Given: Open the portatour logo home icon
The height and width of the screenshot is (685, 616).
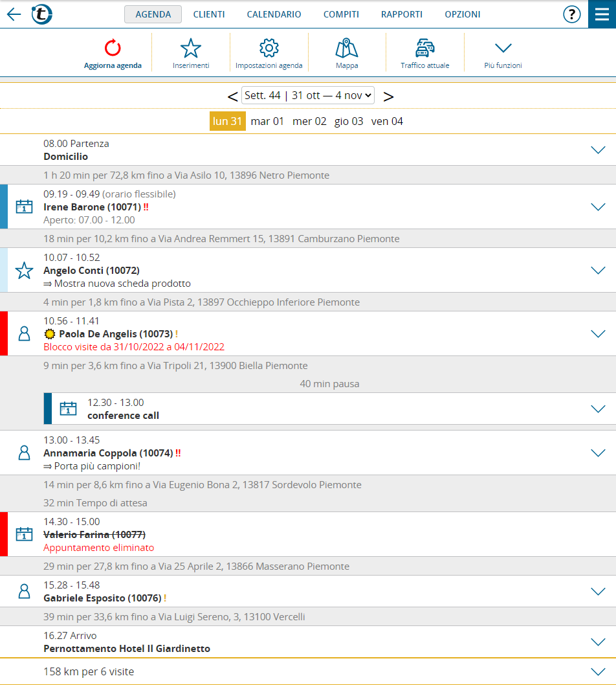Looking at the screenshot, I should point(42,14).
